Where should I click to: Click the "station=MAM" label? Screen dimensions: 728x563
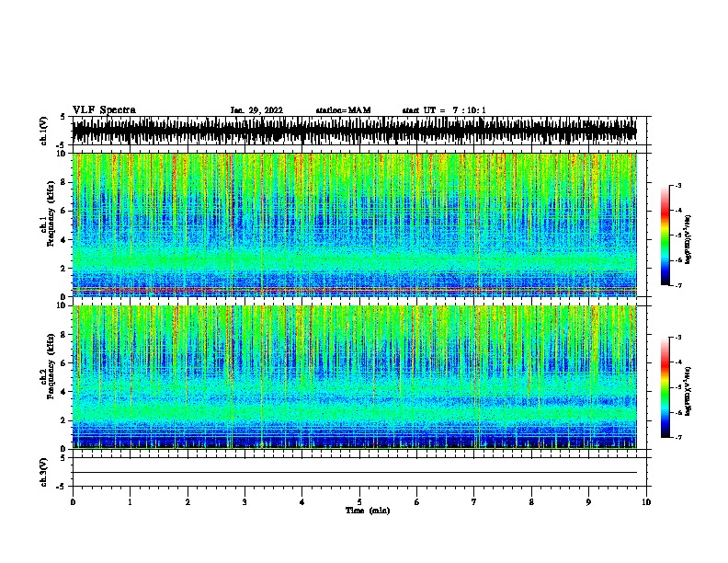(343, 110)
